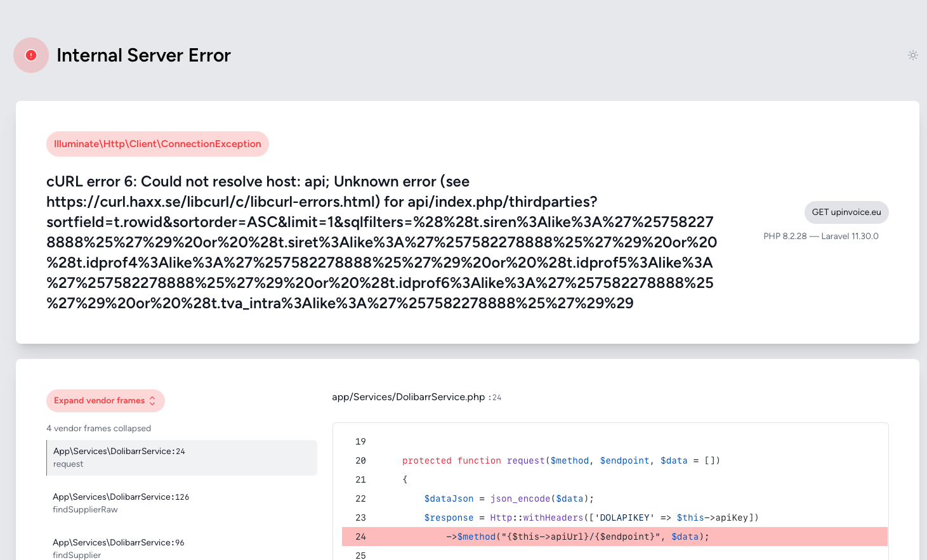This screenshot has height=560, width=927.
Task: Click code line 22 with json_encode
Action: [509, 498]
